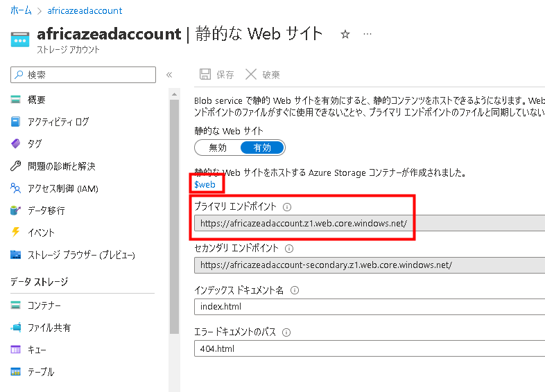Click the index.html document name field
545x392 pixels.
pos(370,307)
